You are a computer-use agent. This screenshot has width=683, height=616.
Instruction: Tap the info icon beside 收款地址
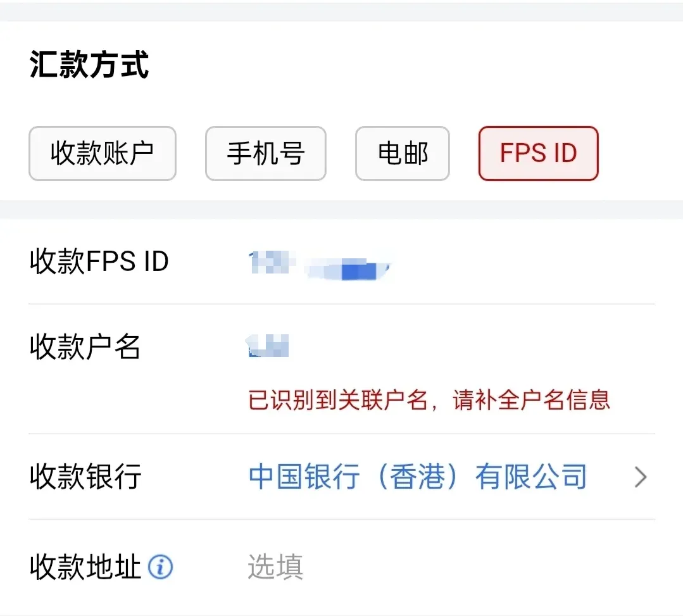click(x=160, y=567)
